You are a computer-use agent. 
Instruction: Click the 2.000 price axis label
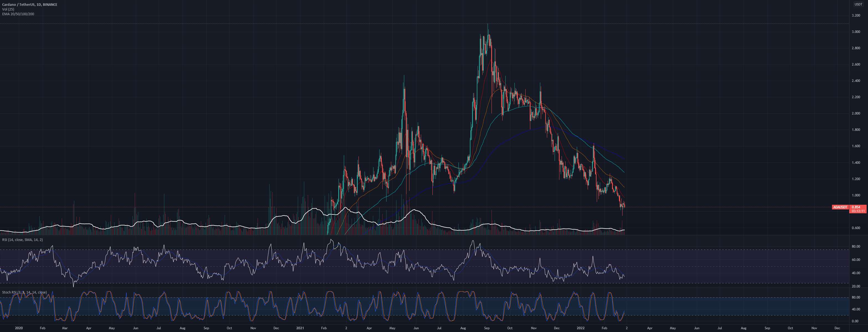(x=856, y=114)
